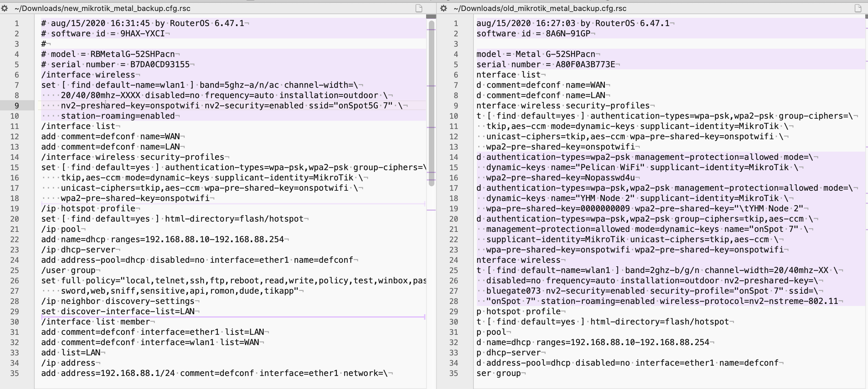Click line number 30 in left gutter

[x=14, y=322]
